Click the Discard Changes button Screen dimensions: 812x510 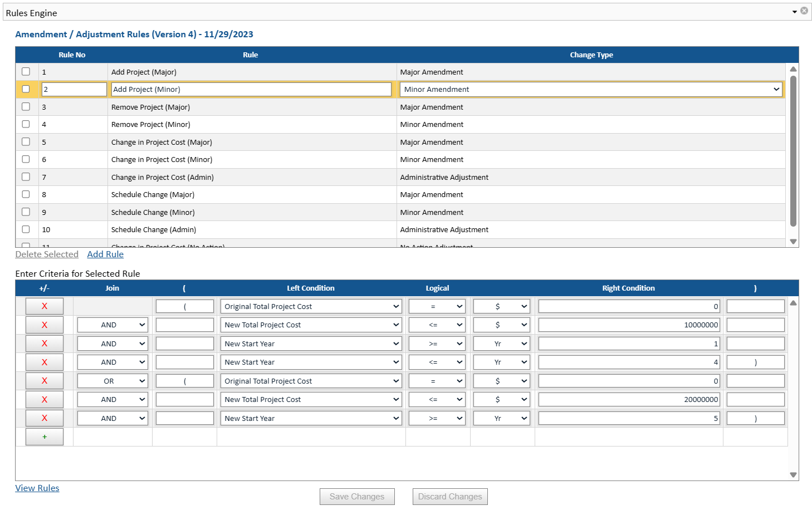pyautogui.click(x=450, y=497)
